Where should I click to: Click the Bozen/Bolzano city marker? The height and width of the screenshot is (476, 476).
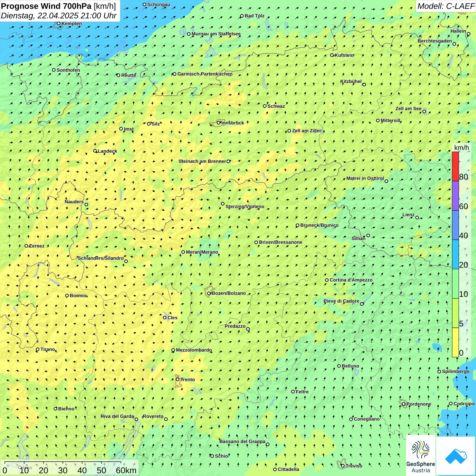click(209, 293)
